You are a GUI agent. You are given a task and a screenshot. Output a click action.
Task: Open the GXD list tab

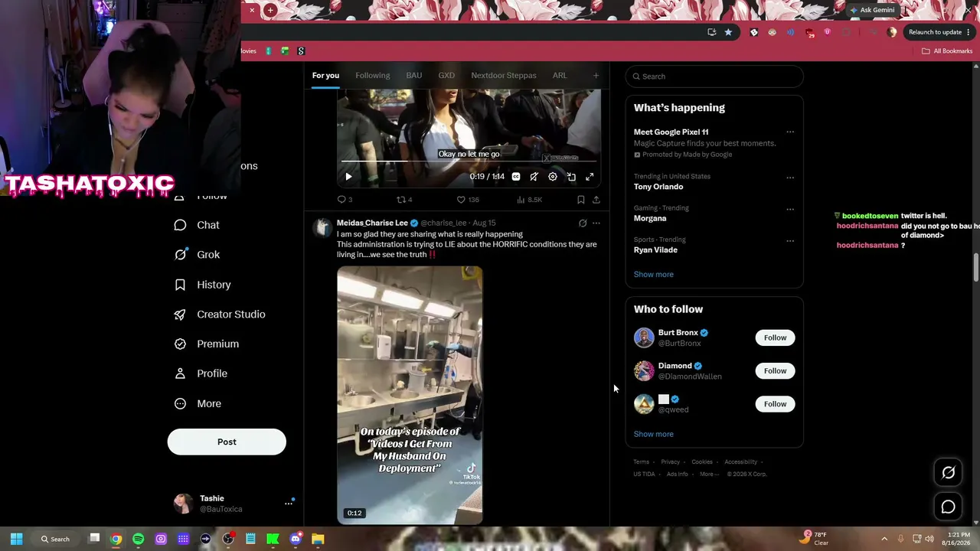click(446, 76)
